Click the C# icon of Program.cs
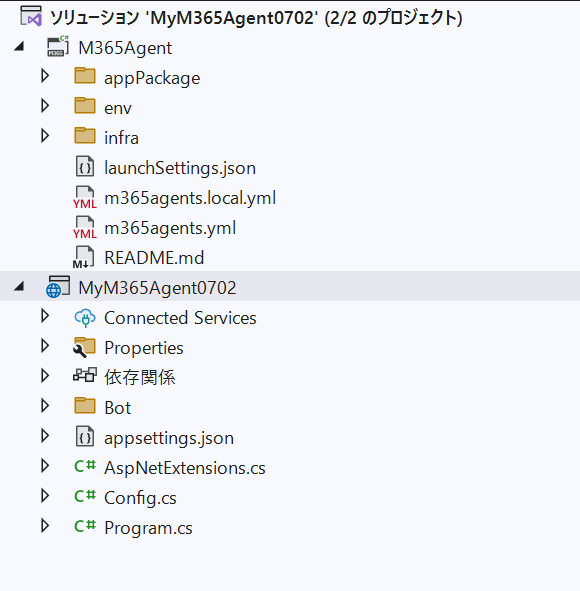 coord(85,526)
